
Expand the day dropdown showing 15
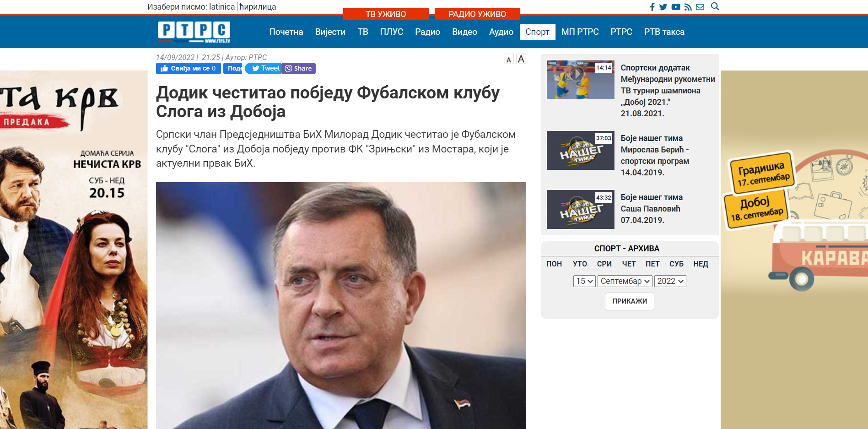[x=584, y=281]
